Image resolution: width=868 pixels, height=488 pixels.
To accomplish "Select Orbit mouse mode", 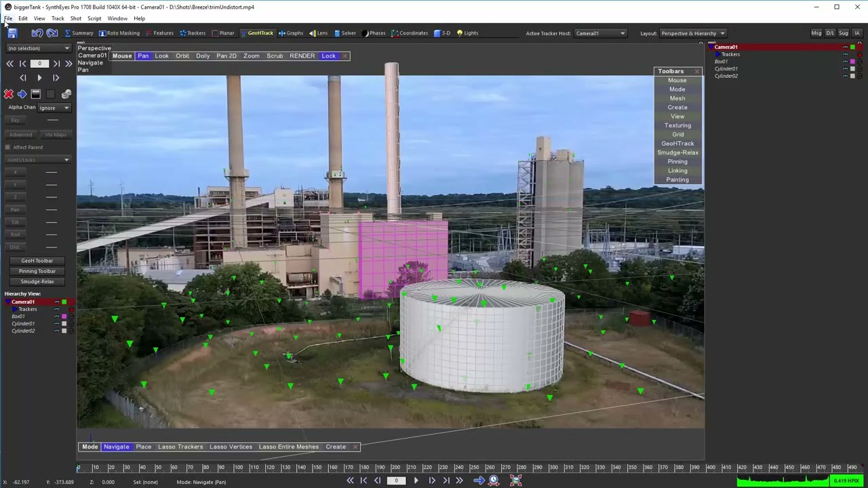I will pyautogui.click(x=182, y=56).
